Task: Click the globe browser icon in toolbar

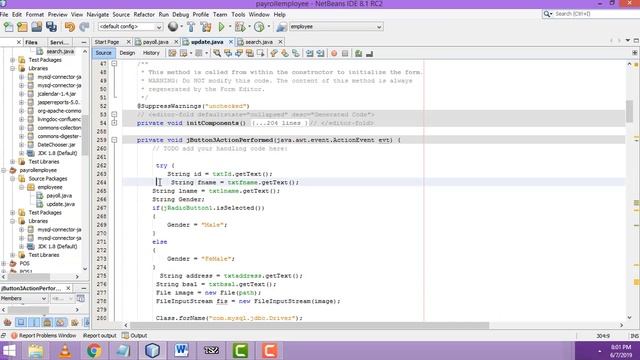Action: (x=173, y=27)
